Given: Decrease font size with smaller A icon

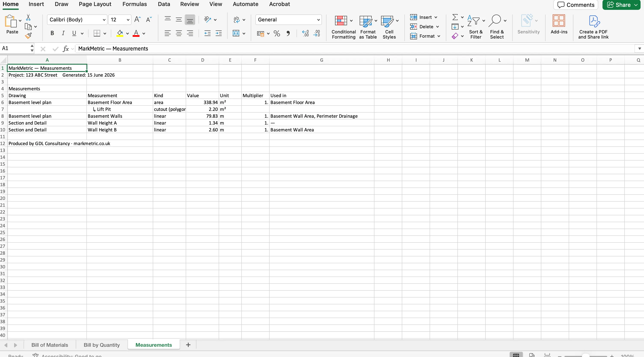Looking at the screenshot, I should point(149,19).
